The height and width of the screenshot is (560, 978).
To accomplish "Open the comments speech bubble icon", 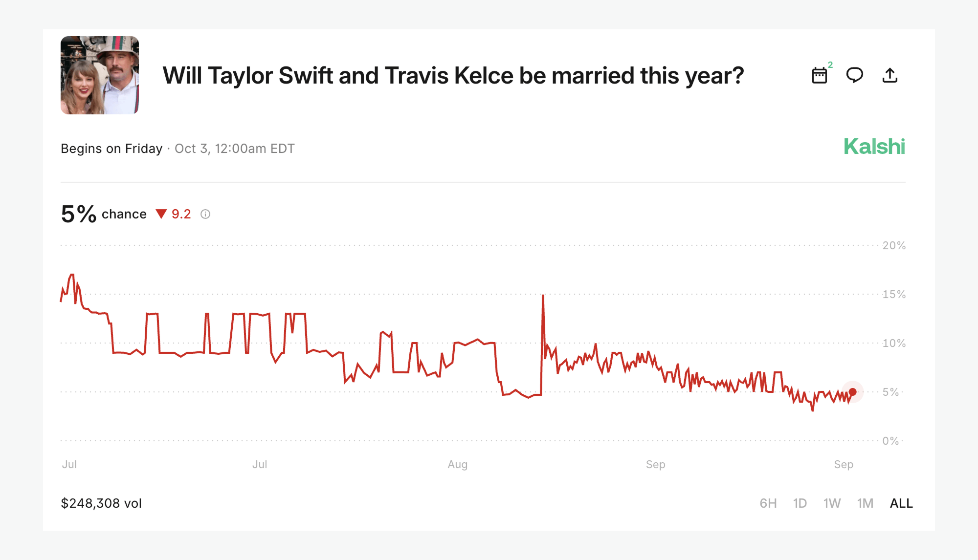I will coord(854,75).
